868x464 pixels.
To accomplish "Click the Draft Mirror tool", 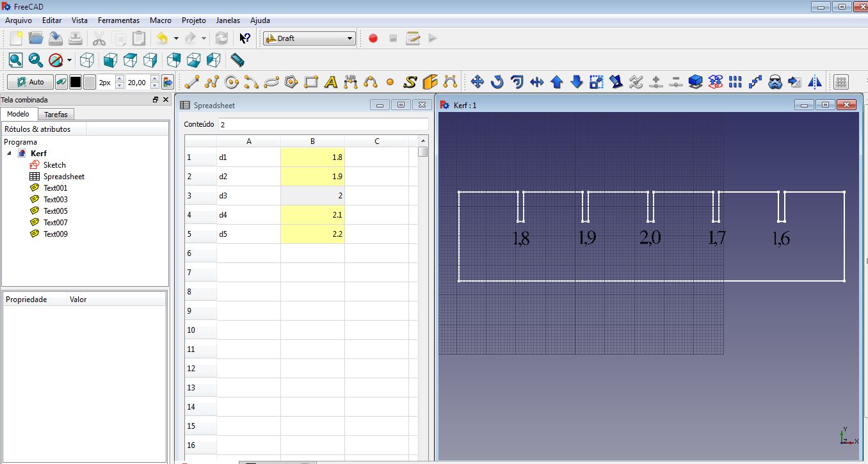I will (x=815, y=82).
